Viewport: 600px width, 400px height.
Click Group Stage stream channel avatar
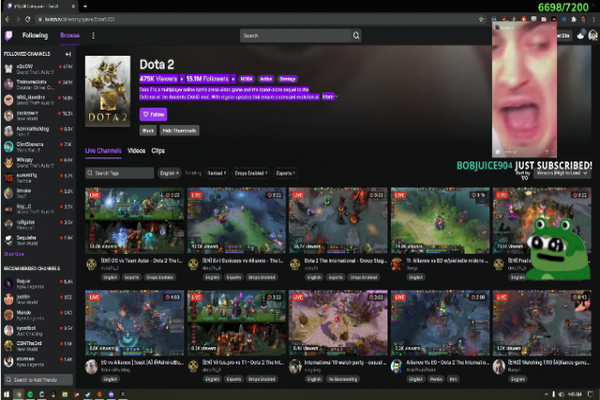click(295, 264)
